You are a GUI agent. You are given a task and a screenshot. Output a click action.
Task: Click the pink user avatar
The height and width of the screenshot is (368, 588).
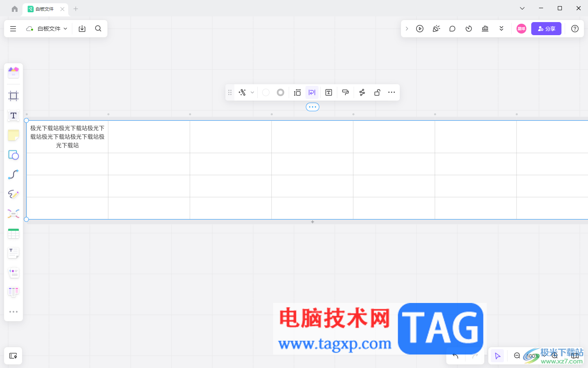click(521, 29)
